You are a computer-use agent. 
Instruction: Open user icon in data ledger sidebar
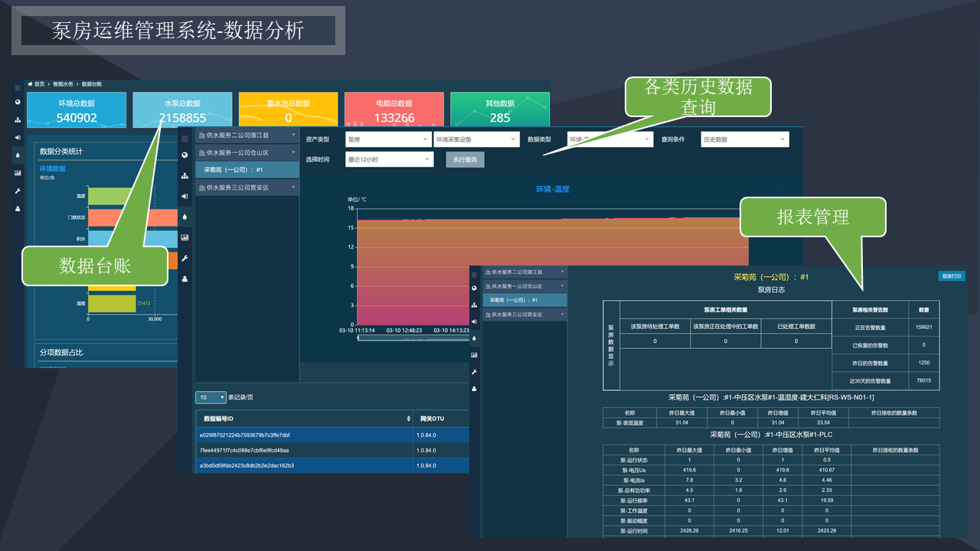pos(18,208)
